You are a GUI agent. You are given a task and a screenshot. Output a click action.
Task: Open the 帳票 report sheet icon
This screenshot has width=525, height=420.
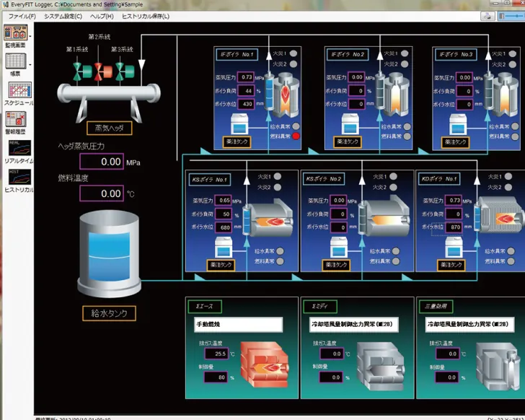tap(15, 61)
